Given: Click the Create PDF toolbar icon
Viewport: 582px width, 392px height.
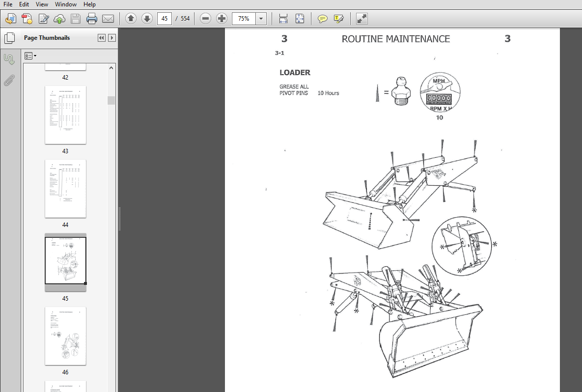Looking at the screenshot, I should point(27,19).
